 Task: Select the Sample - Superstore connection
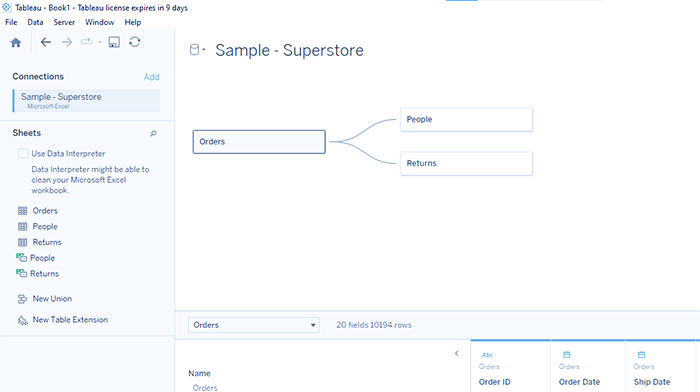click(x=87, y=100)
